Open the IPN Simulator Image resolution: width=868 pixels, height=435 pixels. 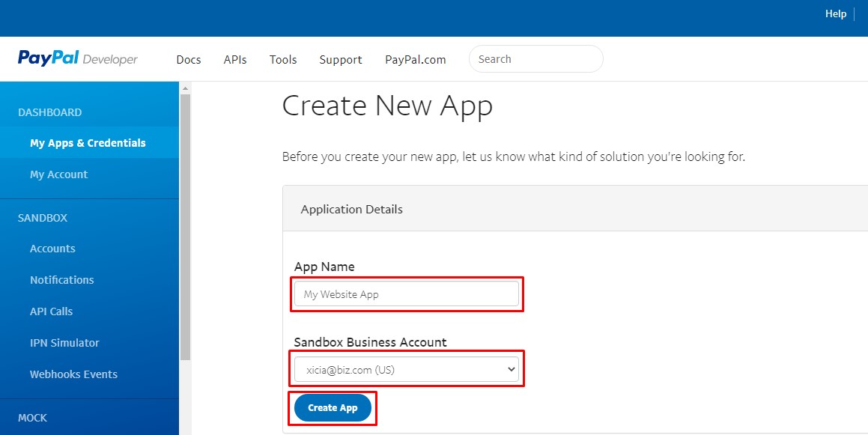coord(64,343)
